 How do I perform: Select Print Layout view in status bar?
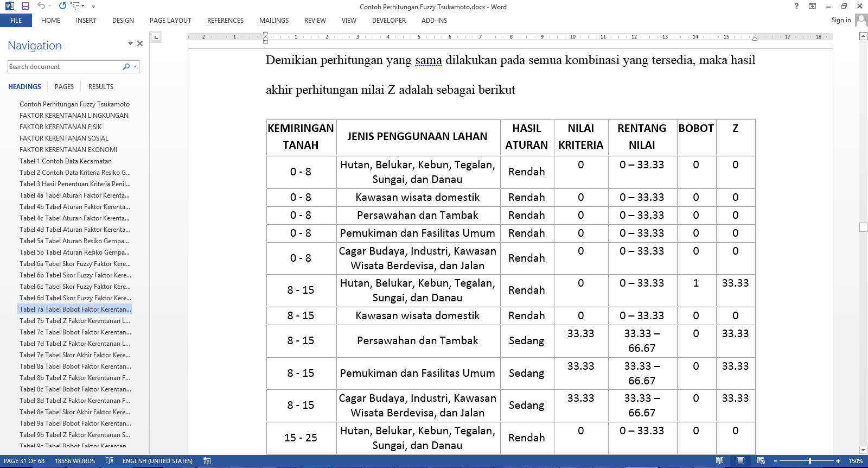coord(740,461)
